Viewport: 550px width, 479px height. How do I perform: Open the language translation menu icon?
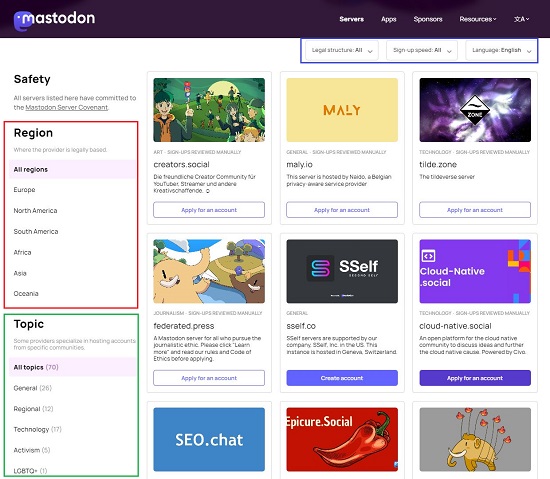tap(521, 19)
